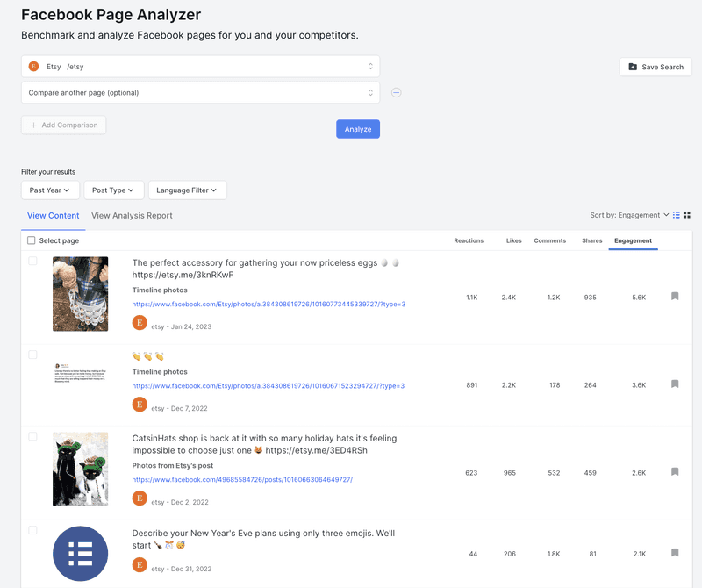Screen dimensions: 702x588
Task: Select the View Content tab
Action: [53, 216]
